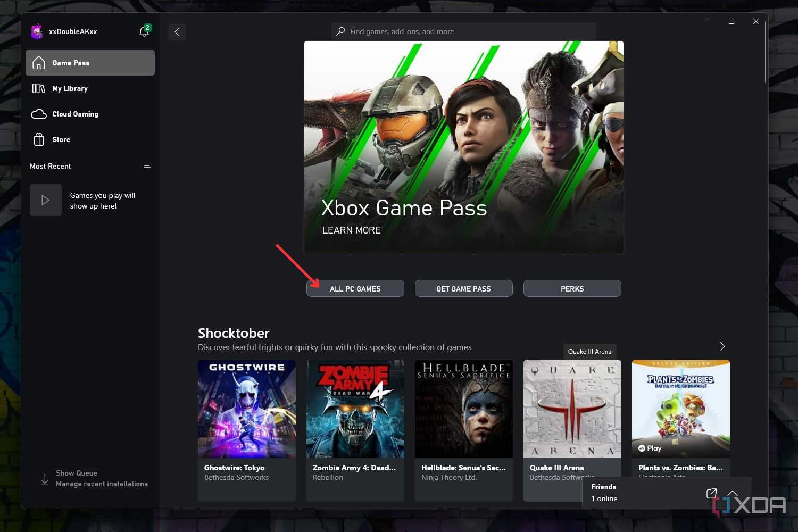The width and height of the screenshot is (798, 532).
Task: Go back using the back arrow
Action: 177,31
